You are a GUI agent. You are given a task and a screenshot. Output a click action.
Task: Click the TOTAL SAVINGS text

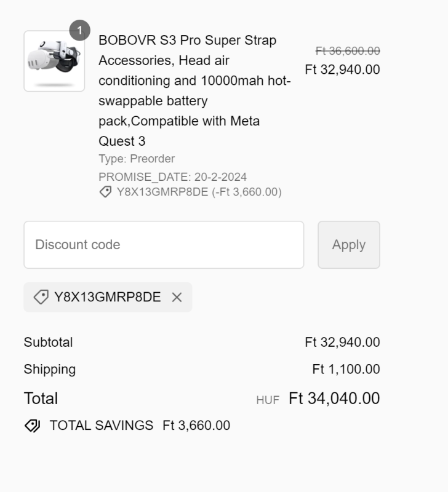[x=101, y=426]
